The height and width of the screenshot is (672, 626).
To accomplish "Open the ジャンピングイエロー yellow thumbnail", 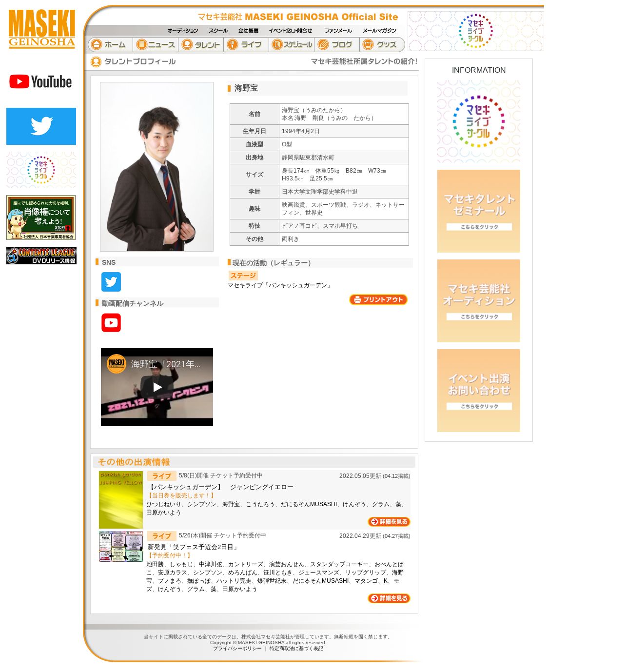I will coord(121,499).
